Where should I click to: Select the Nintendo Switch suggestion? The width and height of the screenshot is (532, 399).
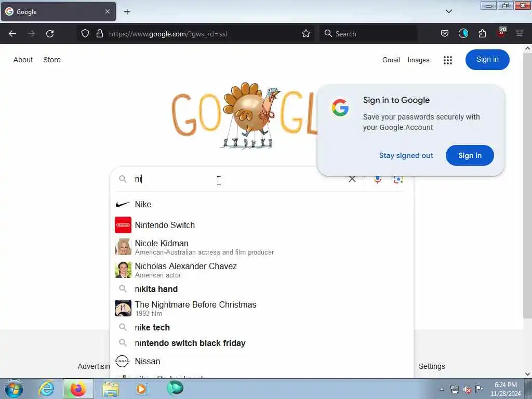coord(262,225)
